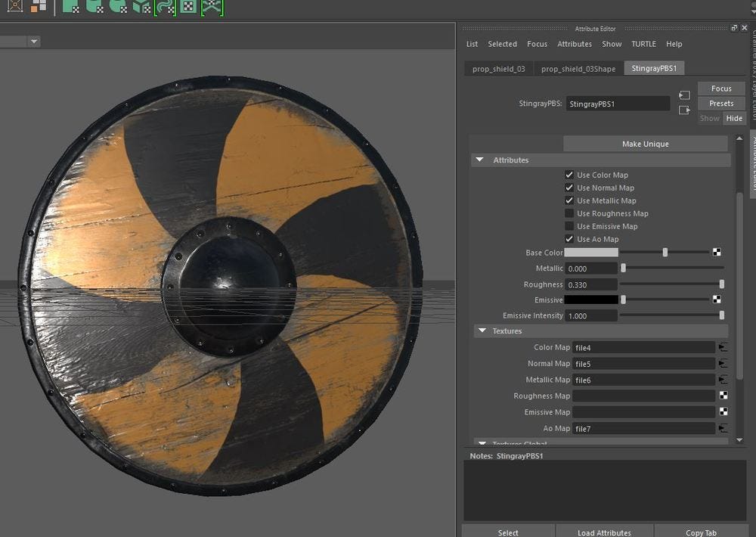Viewport: 756px width, 537px height.
Task: Click the Roughness value input field
Action: [591, 284]
